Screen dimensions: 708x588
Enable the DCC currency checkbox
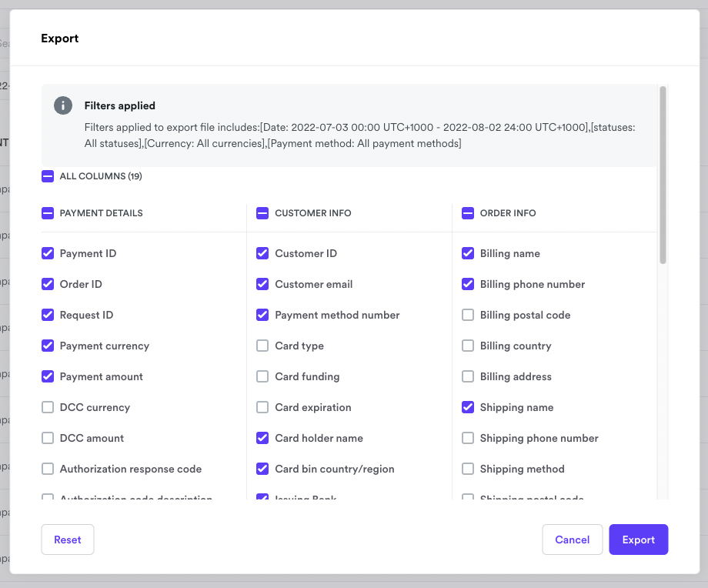coord(48,407)
